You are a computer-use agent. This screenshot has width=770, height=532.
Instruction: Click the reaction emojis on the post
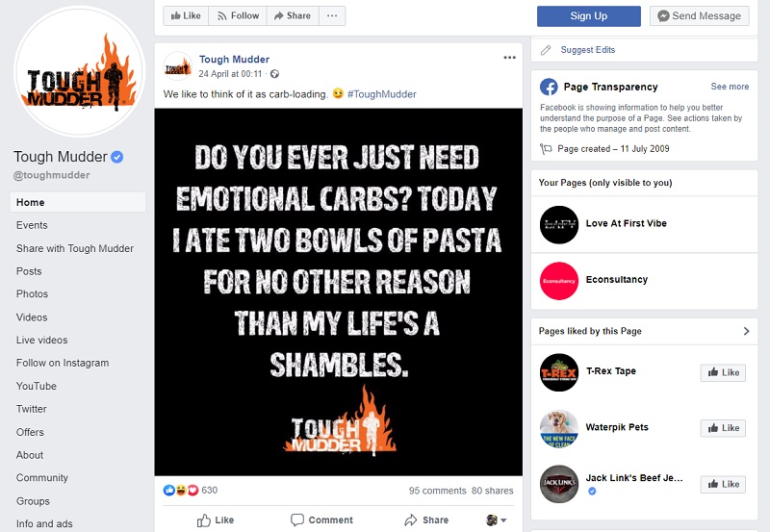point(181,490)
